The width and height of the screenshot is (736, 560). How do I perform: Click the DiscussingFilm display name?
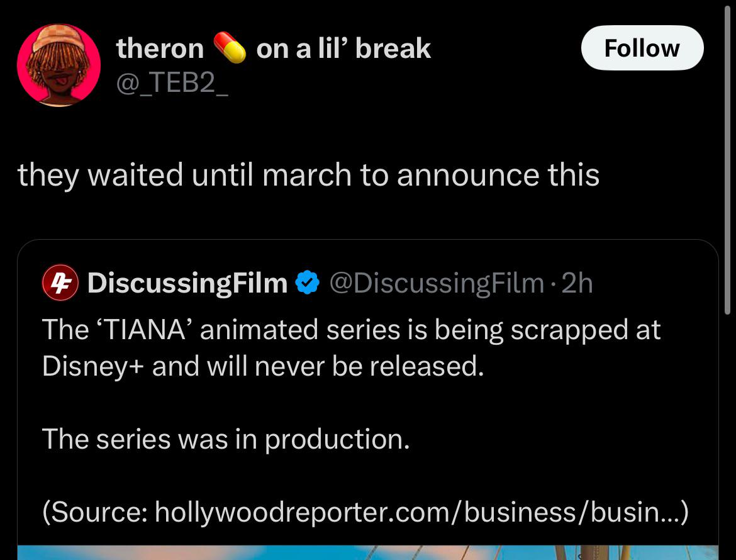[x=187, y=284]
